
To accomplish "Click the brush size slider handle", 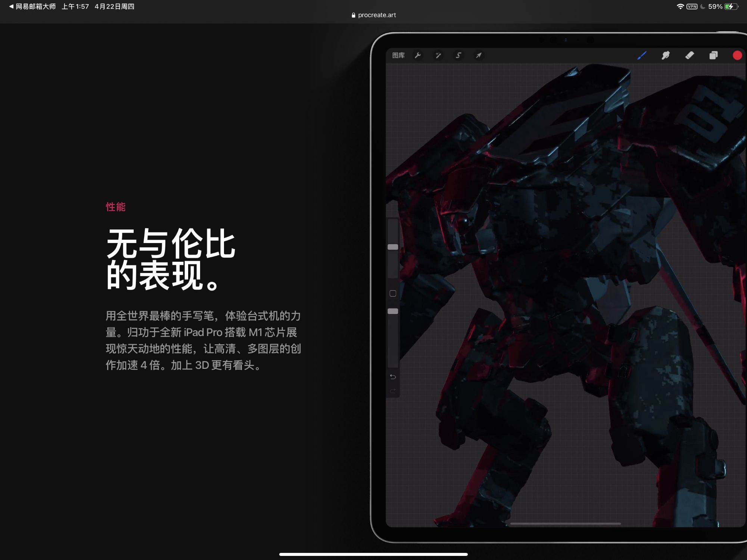I will (x=393, y=247).
